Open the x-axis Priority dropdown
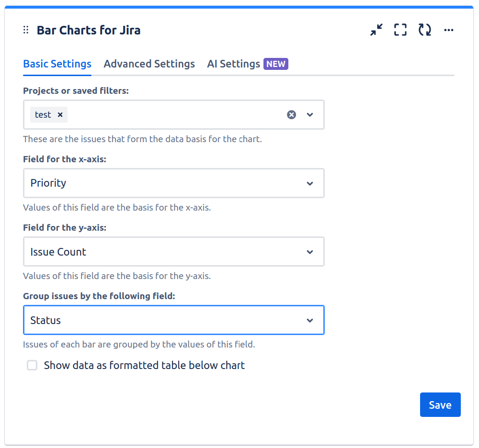Image resolution: width=479 pixels, height=448 pixels. [x=173, y=183]
